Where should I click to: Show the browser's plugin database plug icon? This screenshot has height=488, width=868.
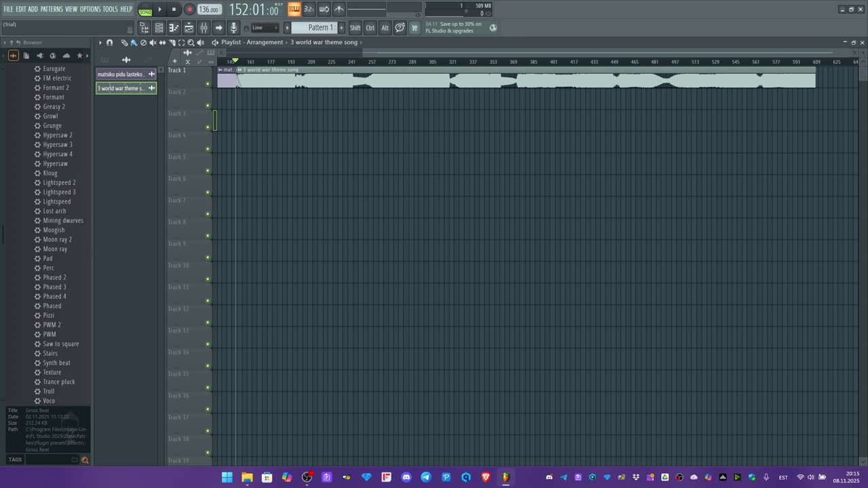click(40, 56)
